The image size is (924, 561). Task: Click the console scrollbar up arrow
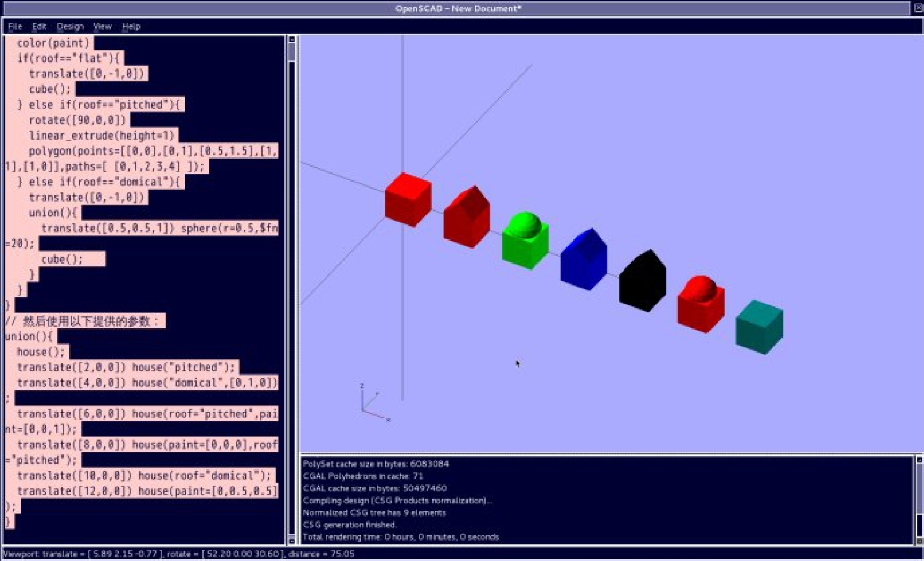(918, 460)
